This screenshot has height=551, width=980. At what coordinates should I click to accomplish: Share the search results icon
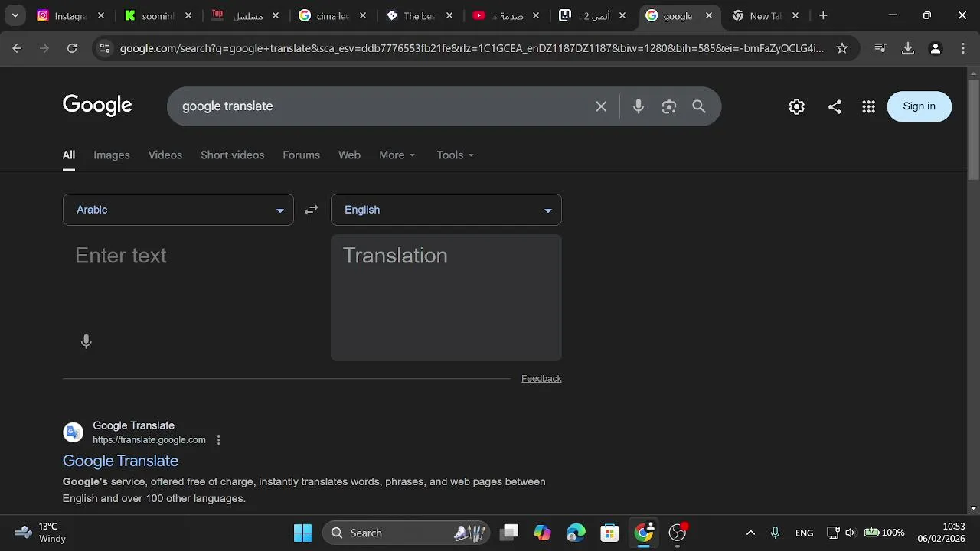(835, 106)
